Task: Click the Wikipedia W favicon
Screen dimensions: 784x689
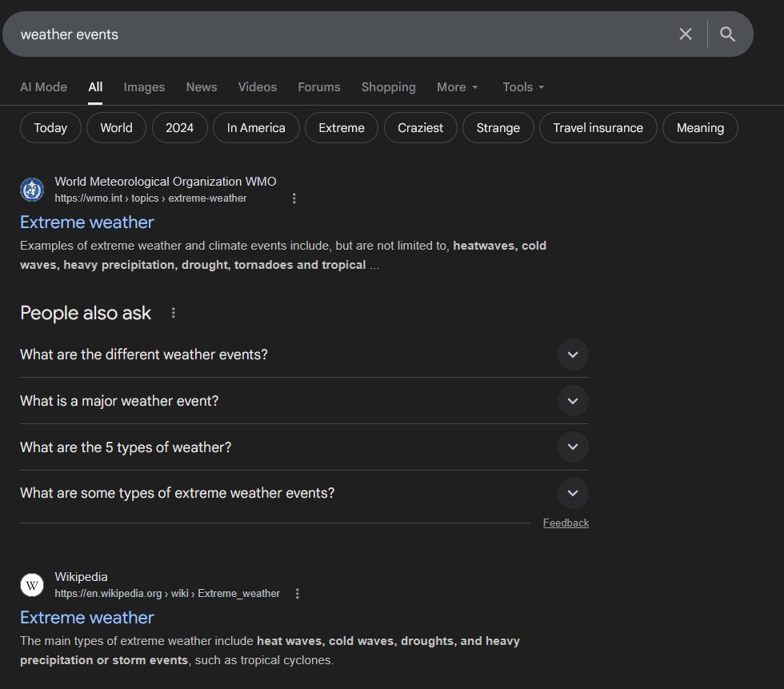Action: pos(32,585)
